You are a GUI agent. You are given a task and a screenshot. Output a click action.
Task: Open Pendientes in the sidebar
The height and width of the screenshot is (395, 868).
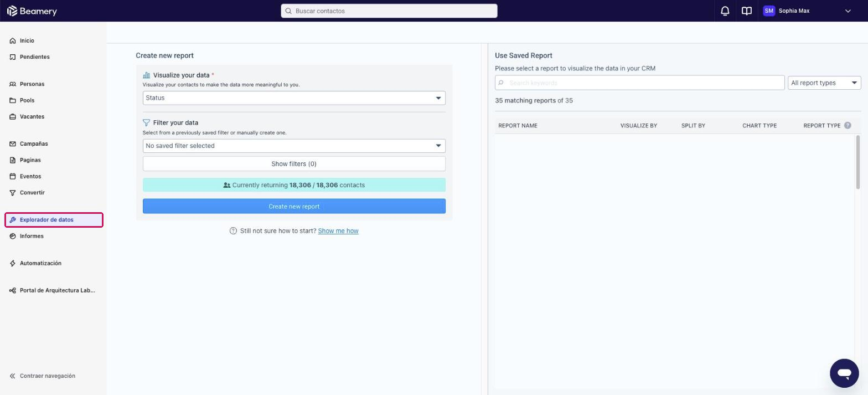click(x=34, y=57)
